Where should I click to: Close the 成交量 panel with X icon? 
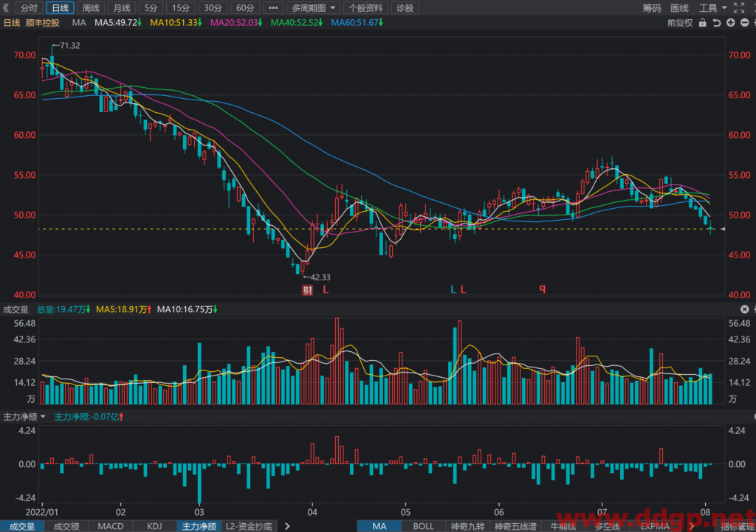point(744,309)
